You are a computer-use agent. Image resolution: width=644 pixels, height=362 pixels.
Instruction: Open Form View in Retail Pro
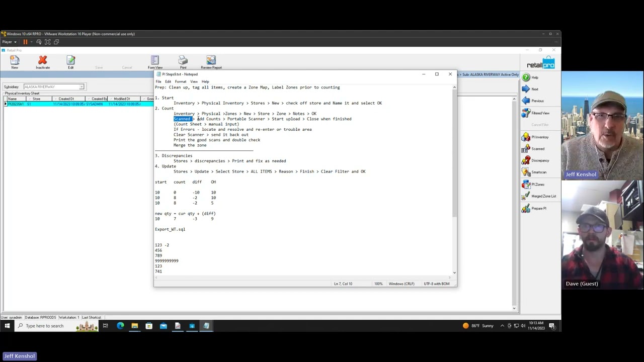click(155, 62)
